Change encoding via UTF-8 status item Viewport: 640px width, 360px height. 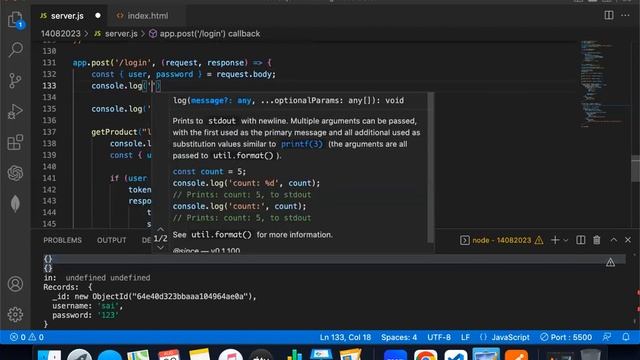click(x=439, y=337)
